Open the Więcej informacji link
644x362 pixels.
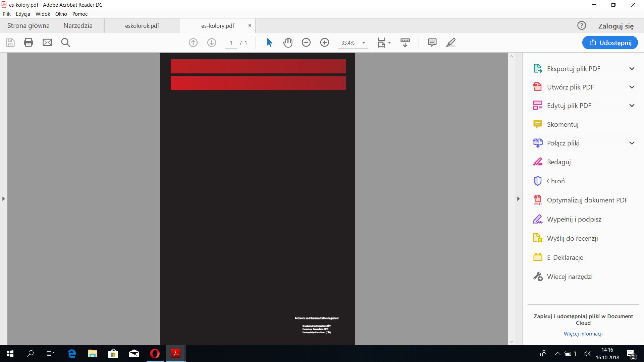[583, 334]
